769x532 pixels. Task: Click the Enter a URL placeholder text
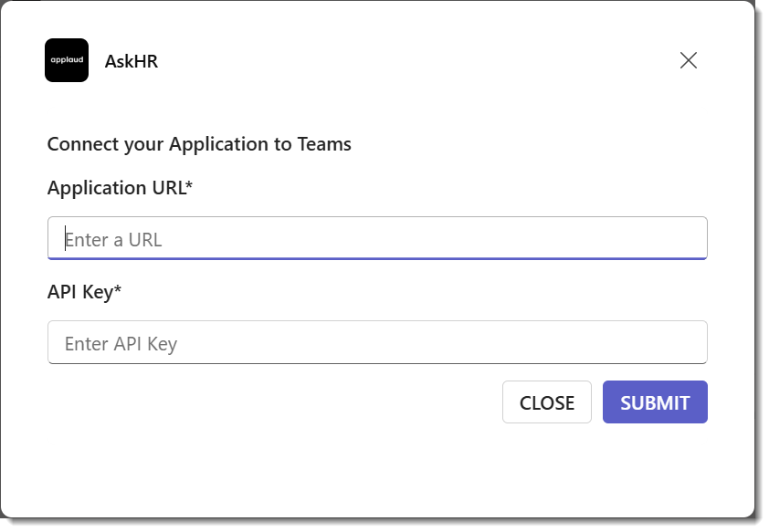113,240
